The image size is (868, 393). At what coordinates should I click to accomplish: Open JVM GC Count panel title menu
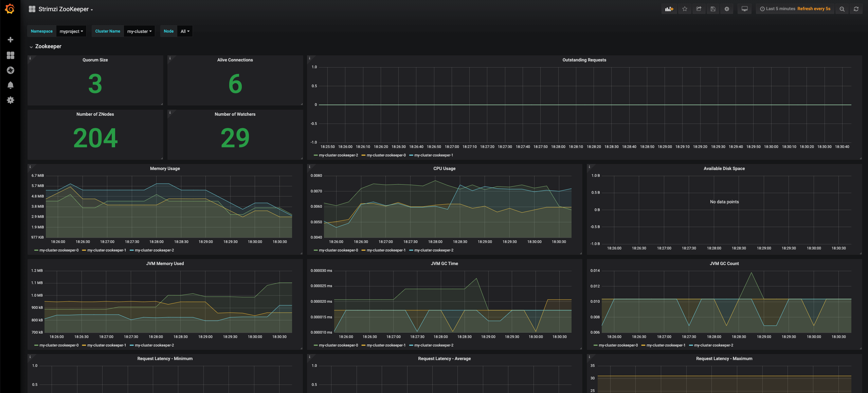[724, 263]
